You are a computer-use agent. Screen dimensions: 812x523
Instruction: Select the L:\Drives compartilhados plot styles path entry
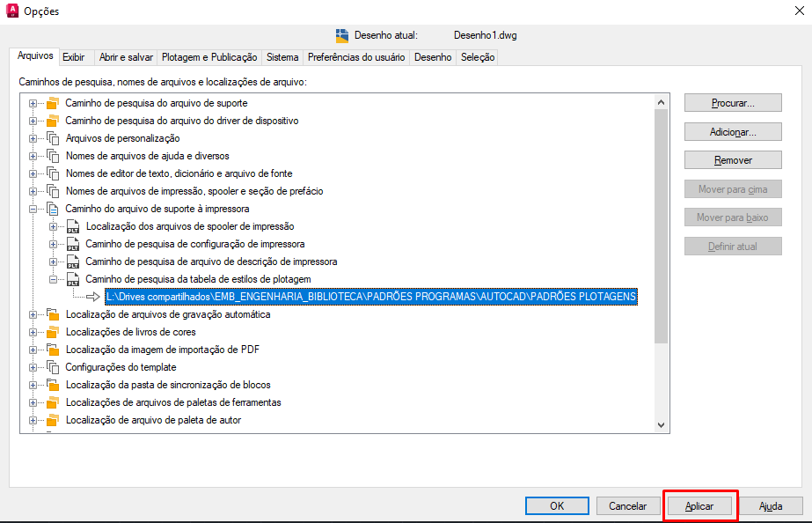tap(370, 297)
